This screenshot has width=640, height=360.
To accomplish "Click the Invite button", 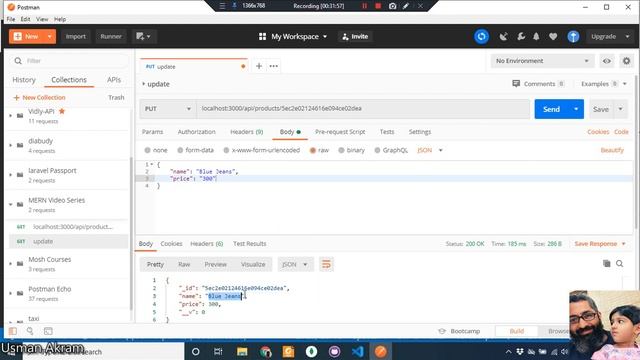I will [x=355, y=36].
